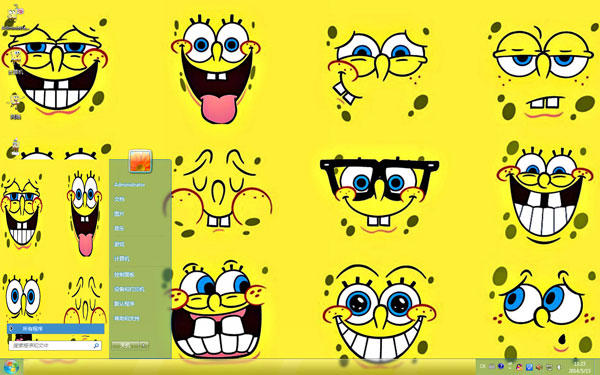Click the Start menu search box
The width and height of the screenshot is (600, 375).
[55, 346]
